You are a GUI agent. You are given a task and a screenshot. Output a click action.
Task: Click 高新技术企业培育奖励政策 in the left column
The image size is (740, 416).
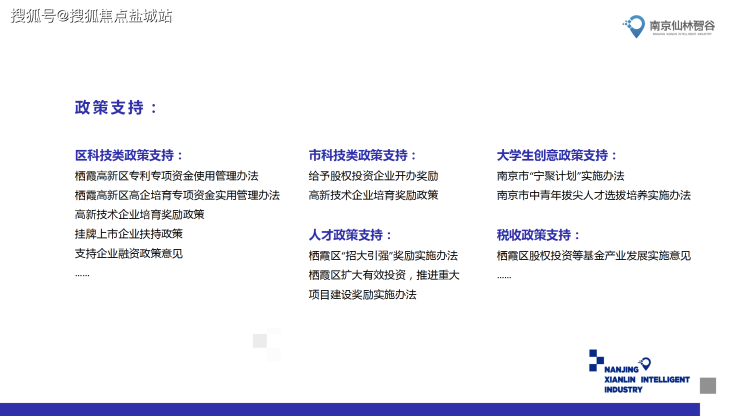(139, 214)
